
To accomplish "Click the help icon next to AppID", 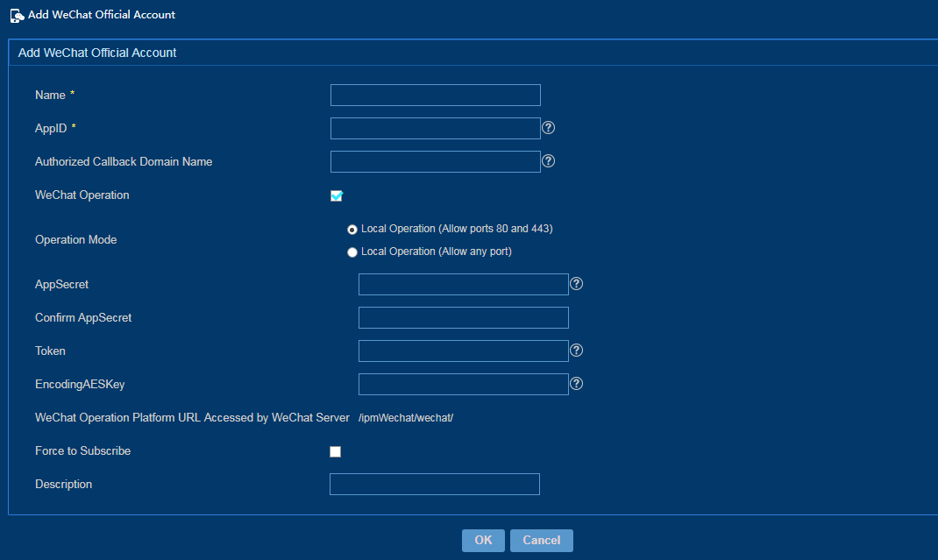I will point(548,127).
